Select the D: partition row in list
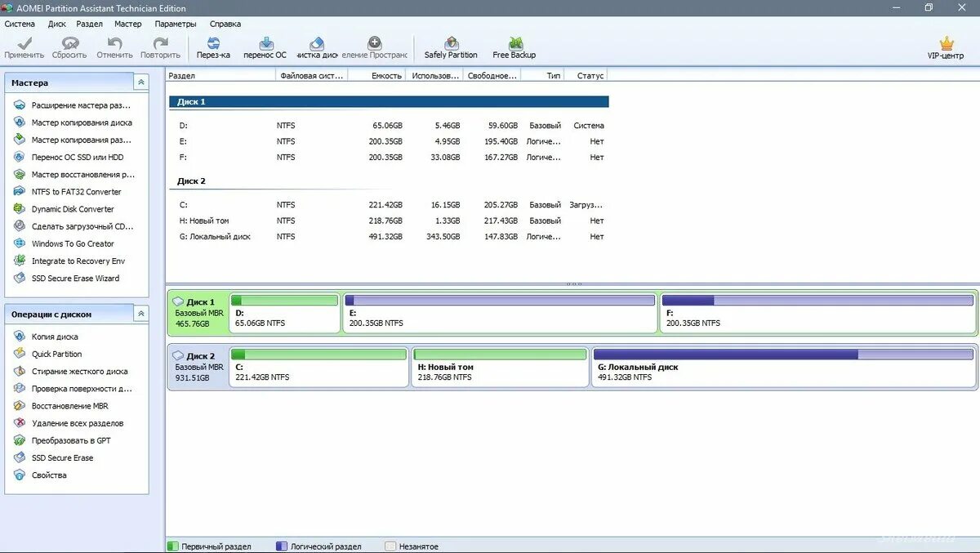Screen dimensions: 980x553 (x=389, y=126)
